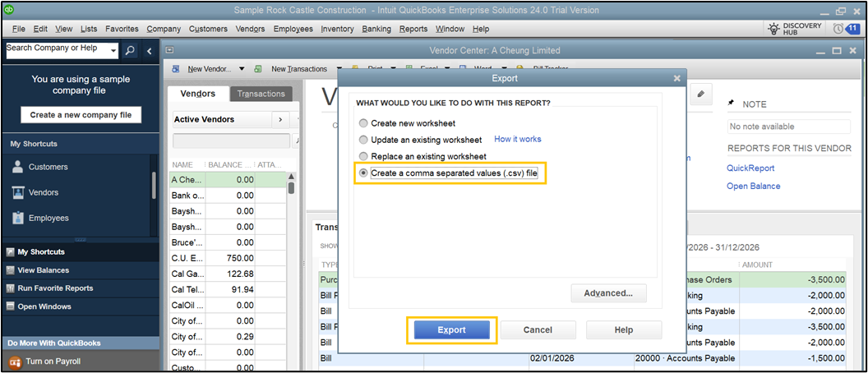868x373 pixels.
Task: Click the vendor list scrollbar thumb
Action: pos(292,187)
